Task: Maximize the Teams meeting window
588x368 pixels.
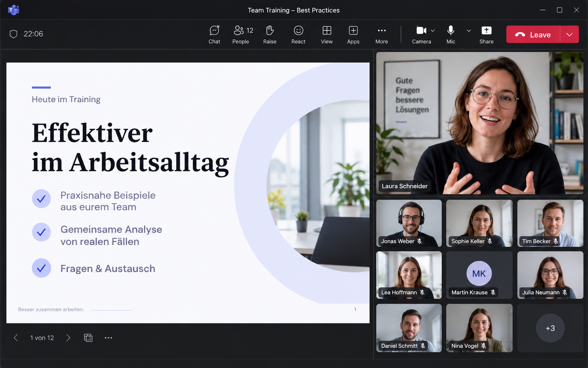Action: (x=559, y=10)
